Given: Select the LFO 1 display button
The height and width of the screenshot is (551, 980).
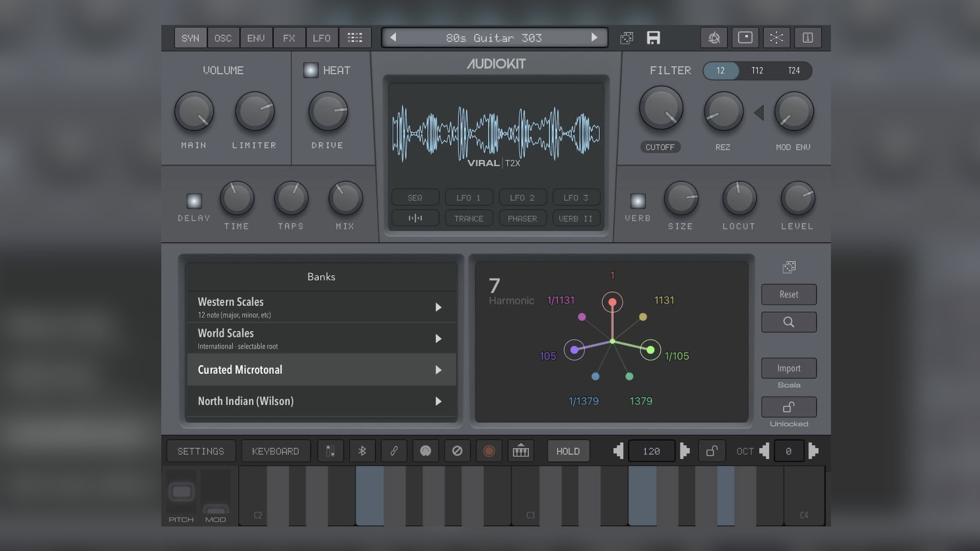Looking at the screenshot, I should [x=469, y=197].
